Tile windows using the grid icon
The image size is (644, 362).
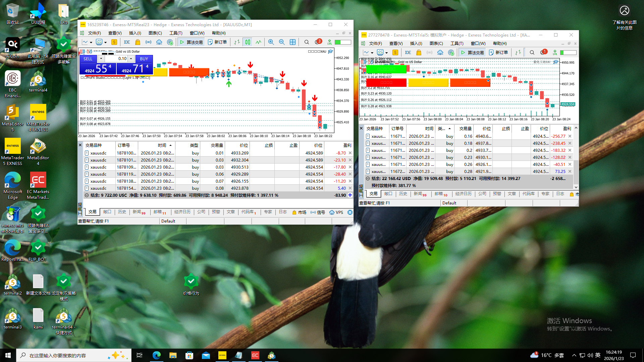point(292,42)
